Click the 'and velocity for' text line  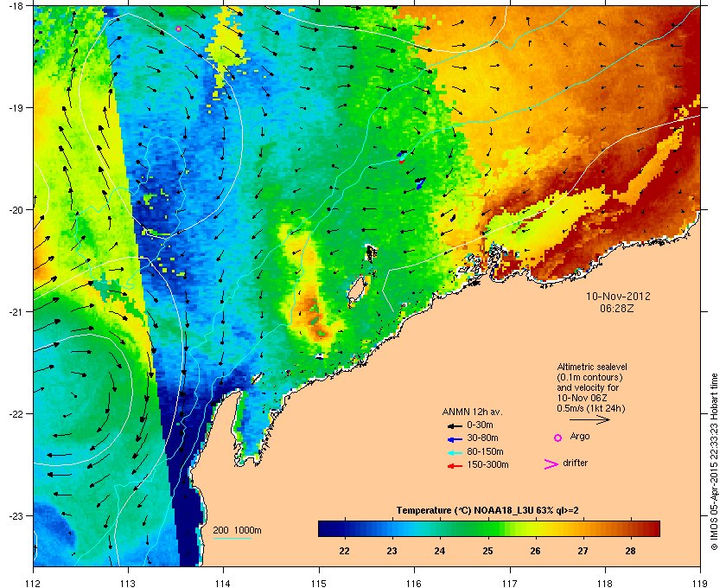[x=588, y=387]
